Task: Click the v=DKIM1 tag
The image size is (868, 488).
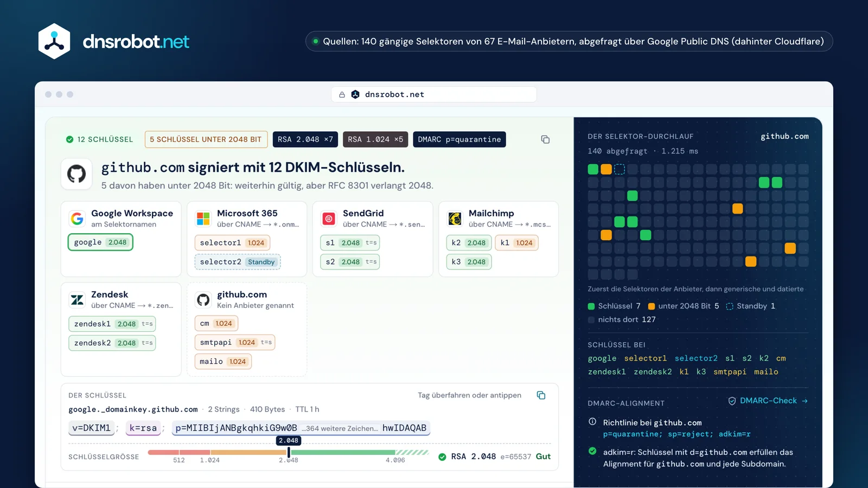Action: [x=92, y=428]
